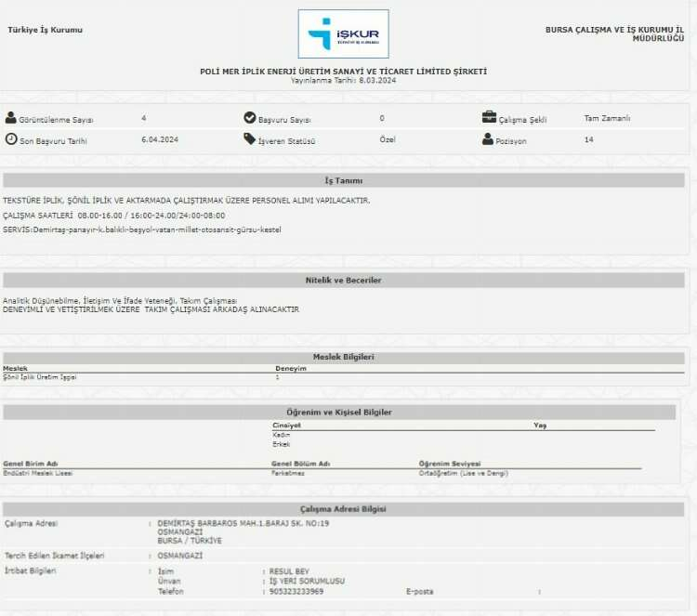The image size is (697, 616).
Task: Click the contact name RESUL BEY
Action: [287, 570]
